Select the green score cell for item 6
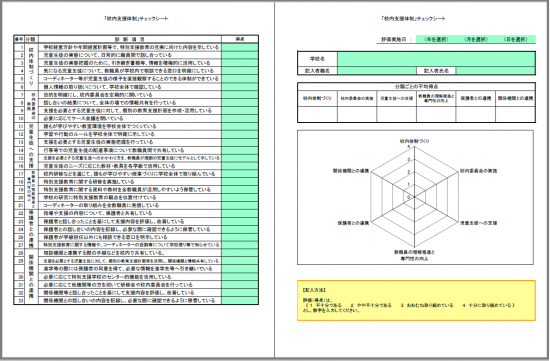550x361 pixels. coord(240,87)
